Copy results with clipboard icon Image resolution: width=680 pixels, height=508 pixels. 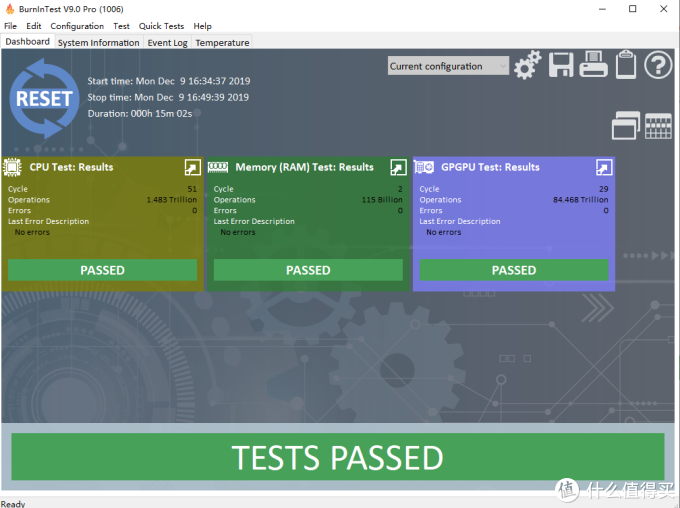tap(626, 64)
